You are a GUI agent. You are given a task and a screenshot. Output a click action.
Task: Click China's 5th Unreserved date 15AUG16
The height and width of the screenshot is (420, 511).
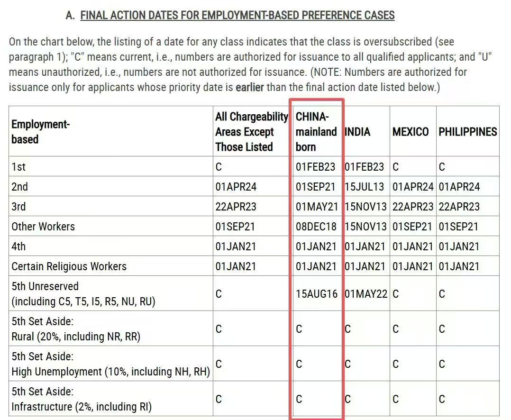pos(316,294)
